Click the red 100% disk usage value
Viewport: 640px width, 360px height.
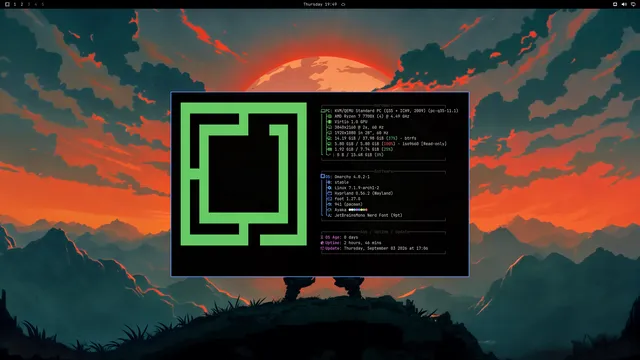[x=389, y=144]
